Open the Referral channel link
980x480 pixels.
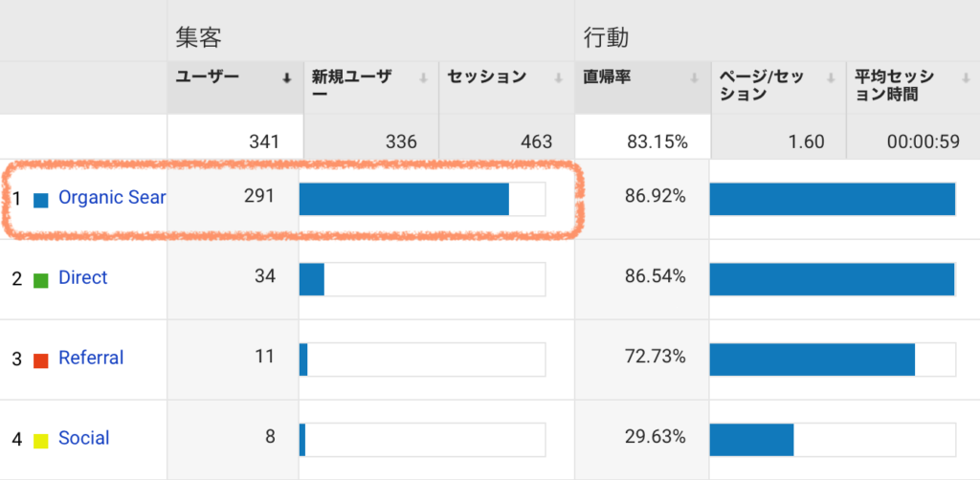tap(91, 358)
